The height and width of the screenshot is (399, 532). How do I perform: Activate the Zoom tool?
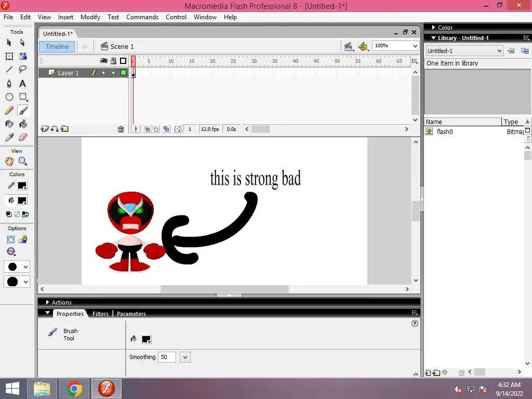pyautogui.click(x=23, y=161)
